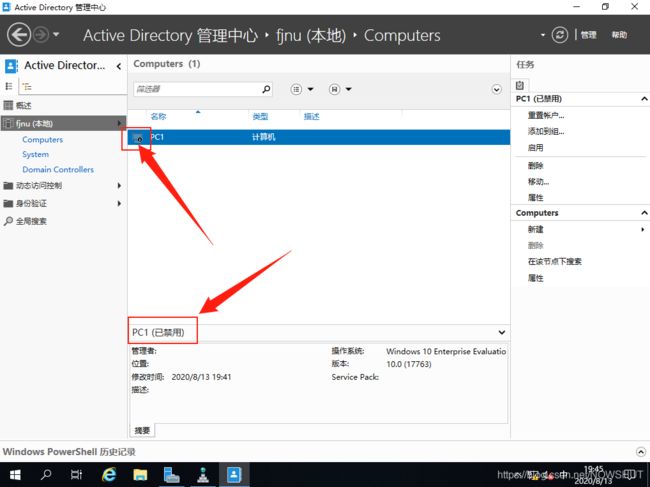This screenshot has width=650, height=487.
Task: Click 在该节点下搜索 task
Action: [554, 261]
